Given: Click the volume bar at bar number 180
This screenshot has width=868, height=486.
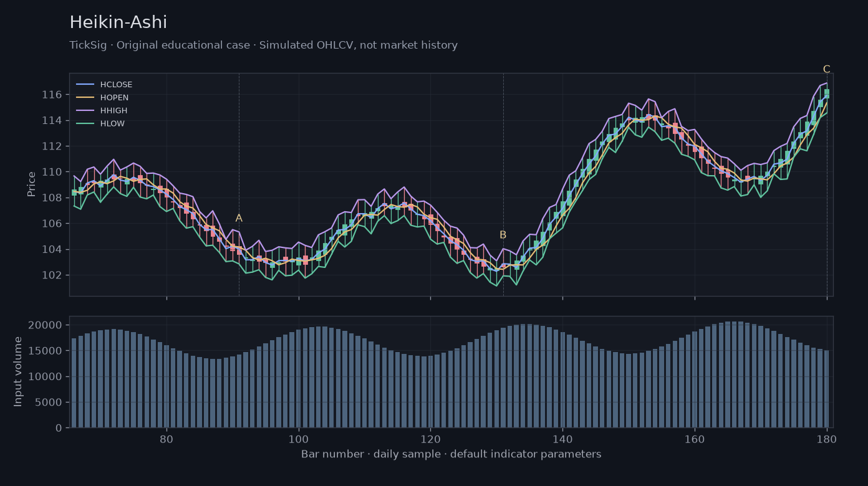Looking at the screenshot, I should click(x=827, y=389).
